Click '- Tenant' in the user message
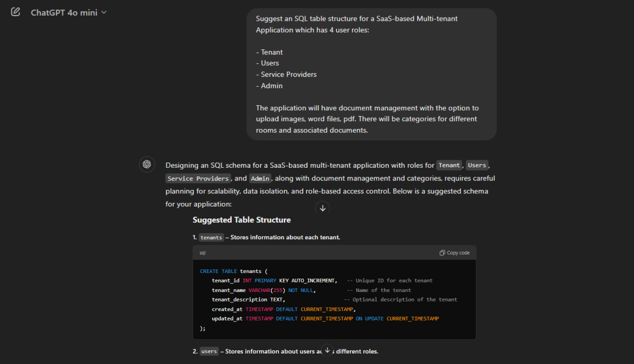This screenshot has width=634, height=364. click(x=269, y=52)
